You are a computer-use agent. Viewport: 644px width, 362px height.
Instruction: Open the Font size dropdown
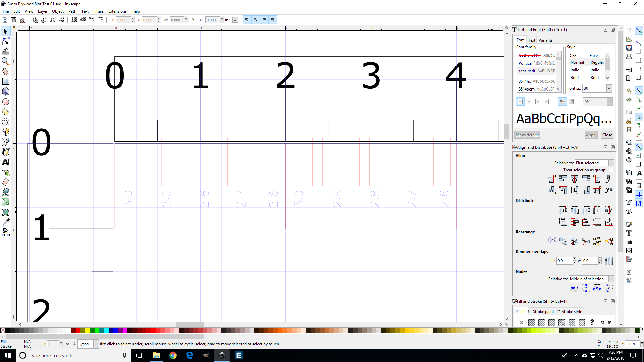click(x=609, y=88)
